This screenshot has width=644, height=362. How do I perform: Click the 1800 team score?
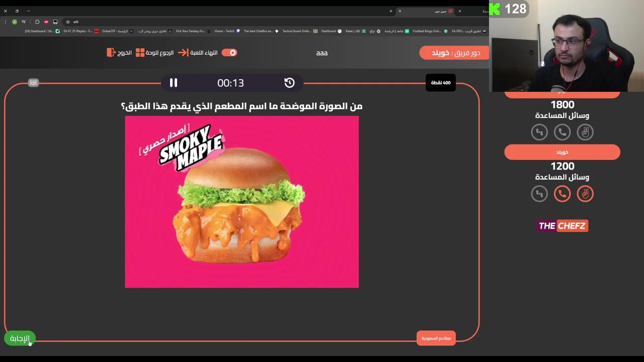pyautogui.click(x=562, y=105)
